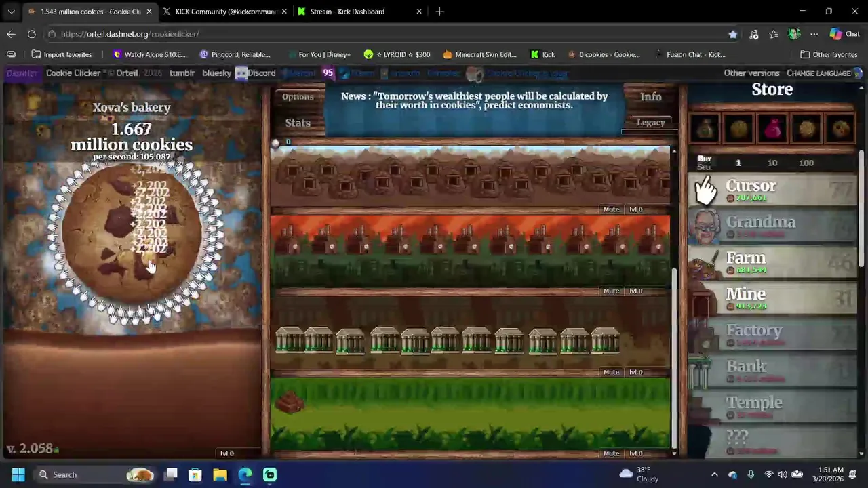This screenshot has height=488, width=868.
Task: Buy the Cursor building in the Store
Action: 772,190
